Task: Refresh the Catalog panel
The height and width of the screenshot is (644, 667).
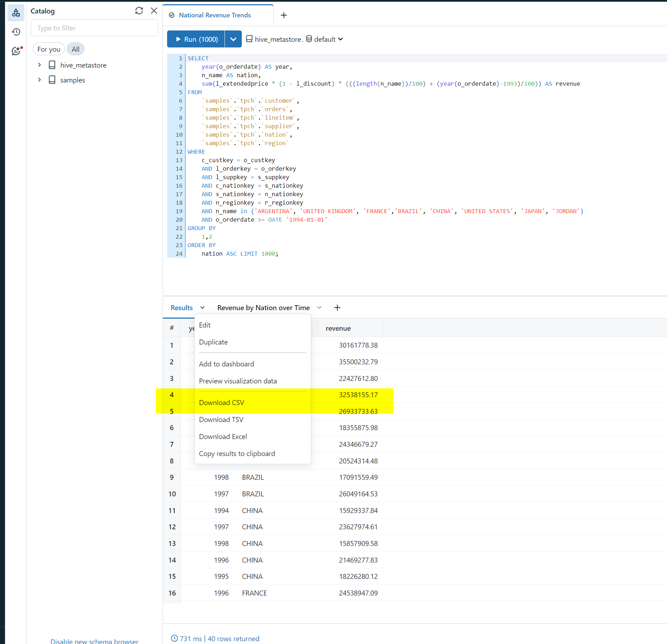Action: coord(139,11)
